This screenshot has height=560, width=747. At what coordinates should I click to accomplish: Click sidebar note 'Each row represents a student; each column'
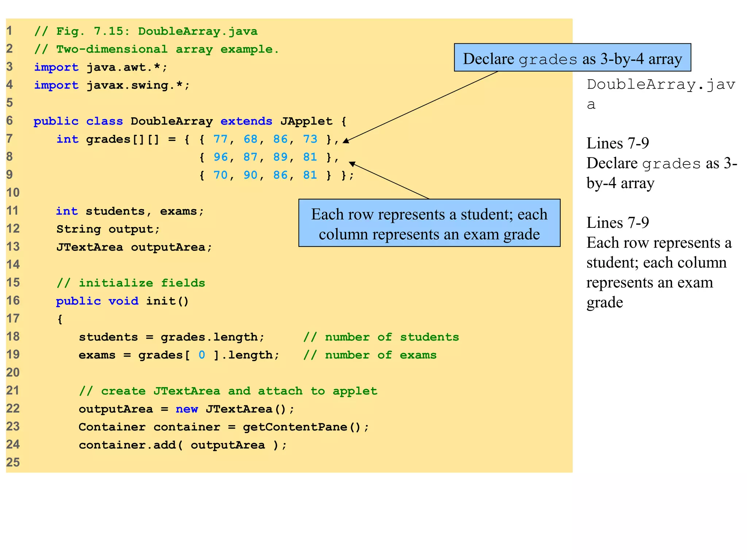pos(659,252)
